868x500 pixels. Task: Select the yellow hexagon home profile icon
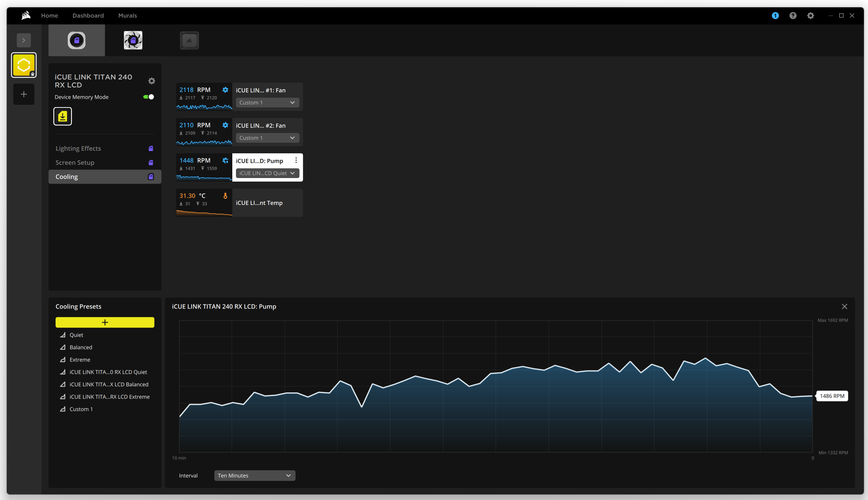(24, 65)
